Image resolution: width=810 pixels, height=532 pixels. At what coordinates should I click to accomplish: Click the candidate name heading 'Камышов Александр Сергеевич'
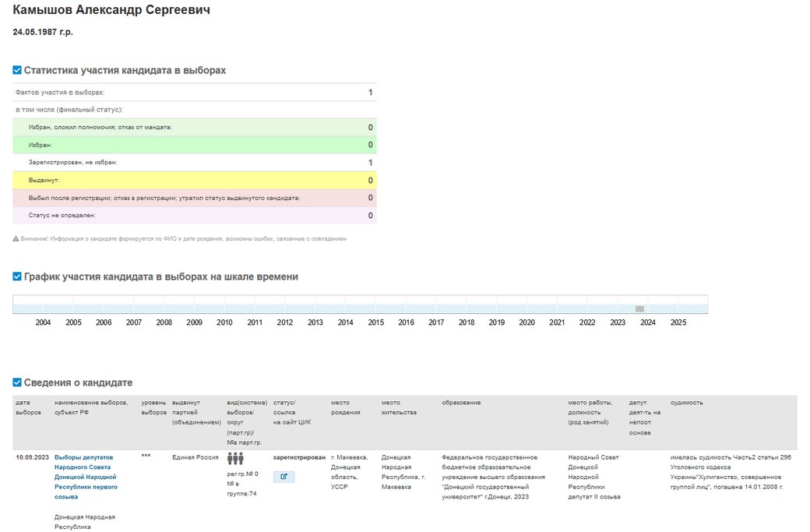pos(111,10)
